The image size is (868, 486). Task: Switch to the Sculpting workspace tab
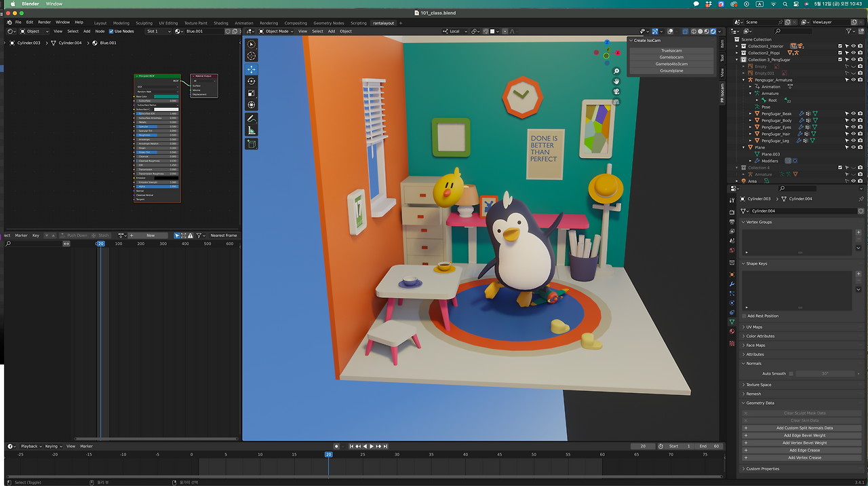pos(144,23)
